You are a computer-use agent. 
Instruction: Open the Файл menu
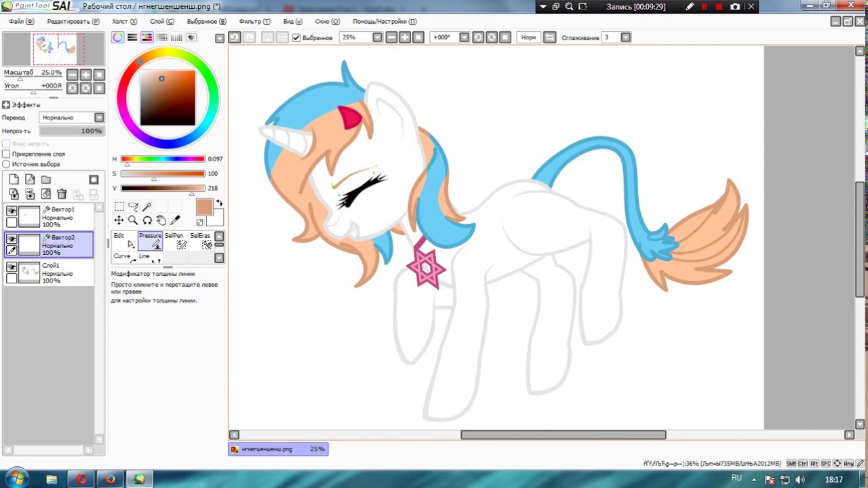(x=21, y=22)
